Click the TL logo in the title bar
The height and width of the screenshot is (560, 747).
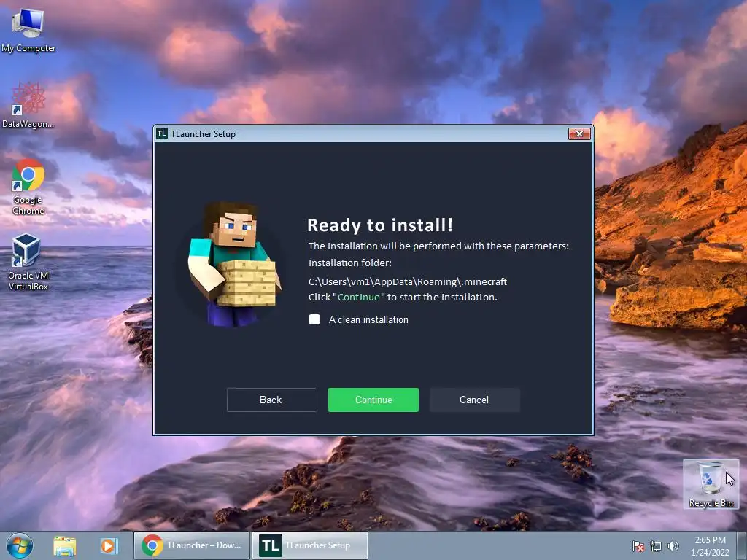(x=162, y=134)
